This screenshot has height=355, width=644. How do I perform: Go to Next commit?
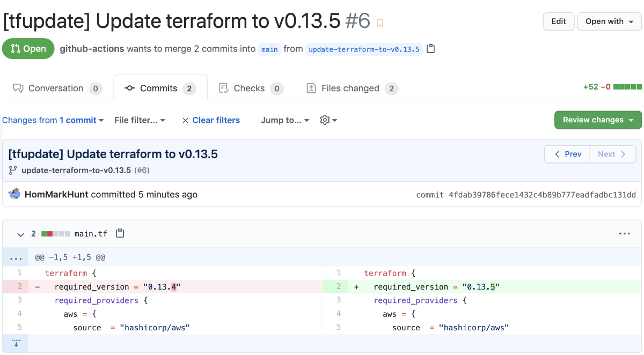[613, 154]
